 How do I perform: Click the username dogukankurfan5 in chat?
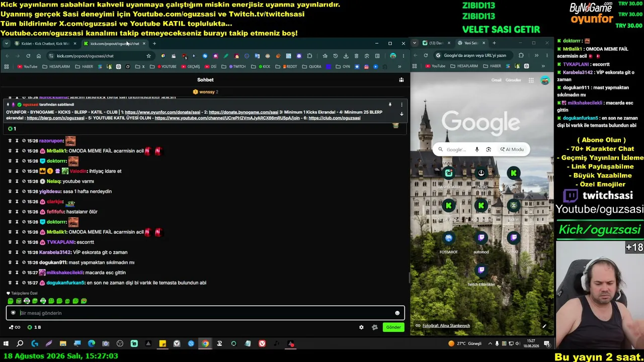pyautogui.click(x=65, y=283)
